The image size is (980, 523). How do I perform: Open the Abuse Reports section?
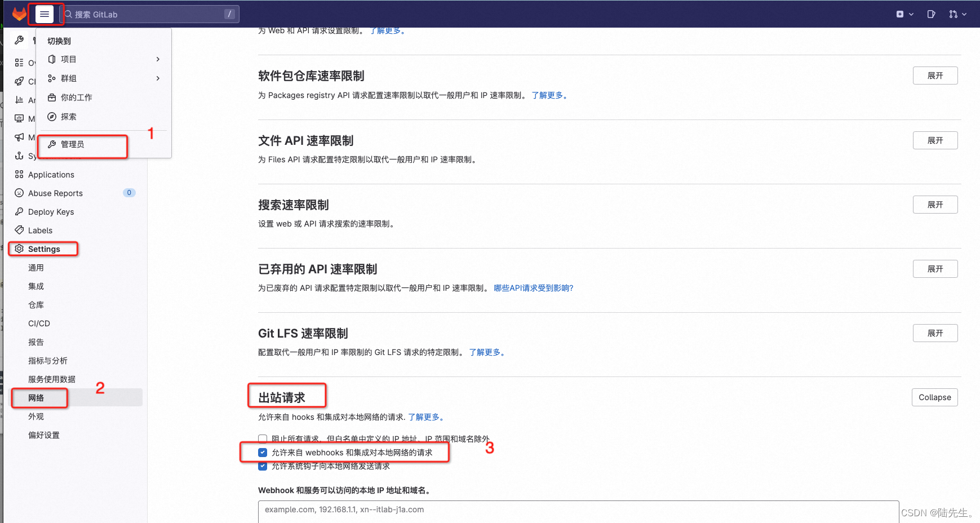point(55,193)
